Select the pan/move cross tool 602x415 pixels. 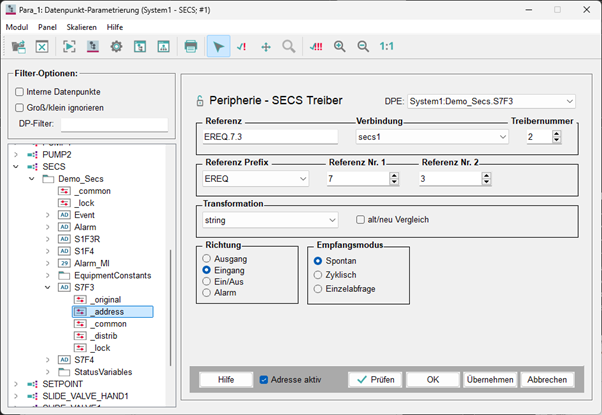point(265,46)
